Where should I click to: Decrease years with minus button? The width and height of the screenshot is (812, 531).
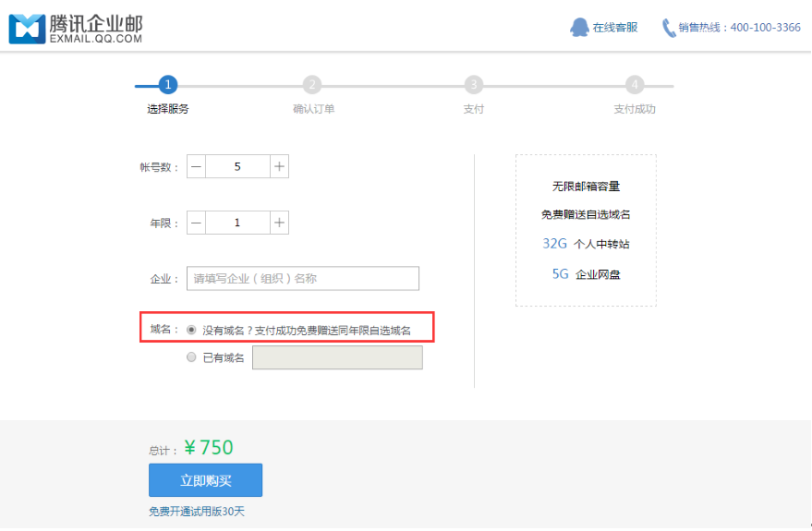pos(196,223)
